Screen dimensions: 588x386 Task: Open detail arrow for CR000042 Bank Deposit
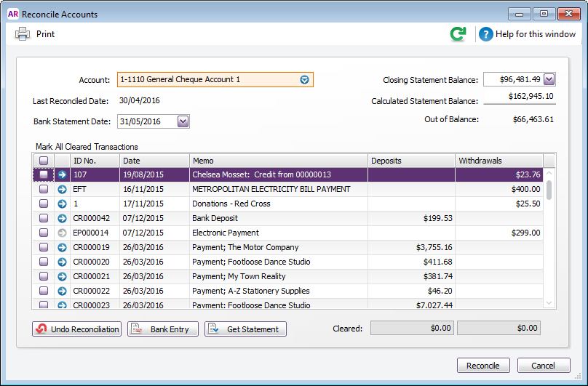(62, 218)
